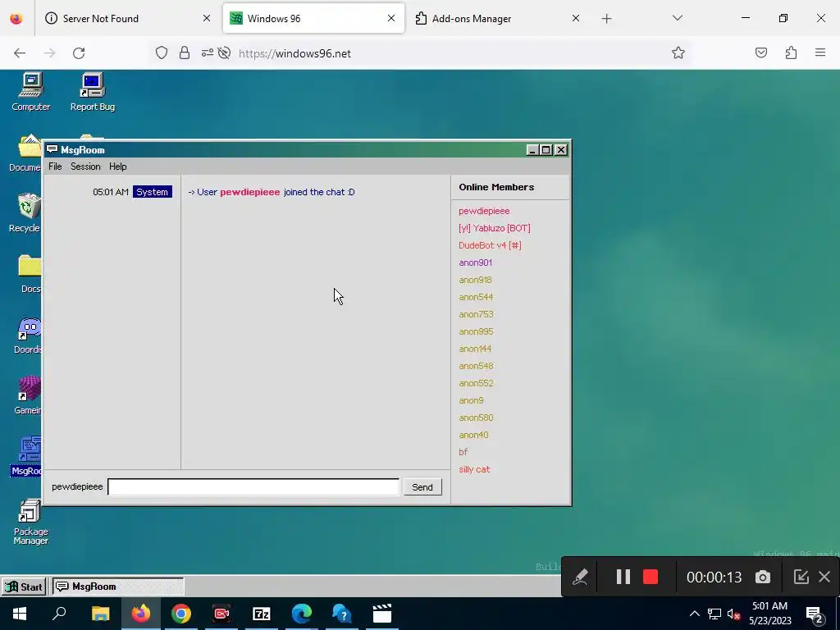The height and width of the screenshot is (630, 840).
Task: Open the Package Manager shortcut
Action: [x=30, y=522]
